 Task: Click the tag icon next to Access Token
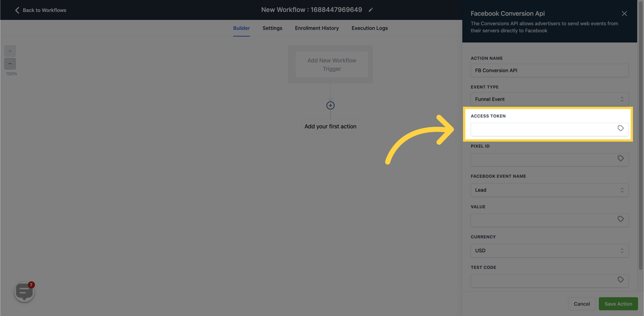click(620, 128)
